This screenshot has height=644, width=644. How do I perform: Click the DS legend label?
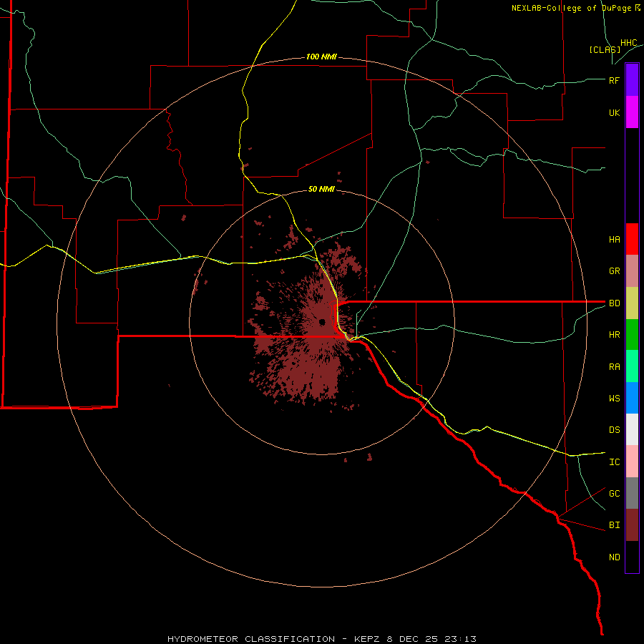click(614, 429)
